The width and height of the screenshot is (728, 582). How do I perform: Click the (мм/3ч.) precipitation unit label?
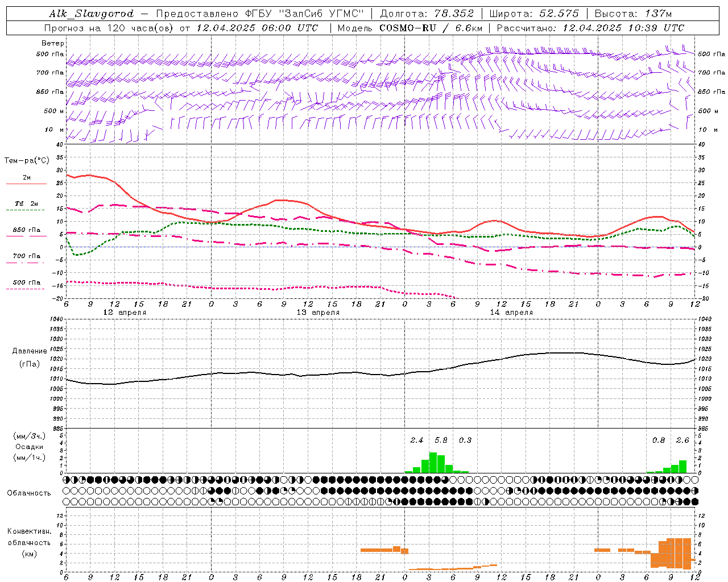point(30,436)
